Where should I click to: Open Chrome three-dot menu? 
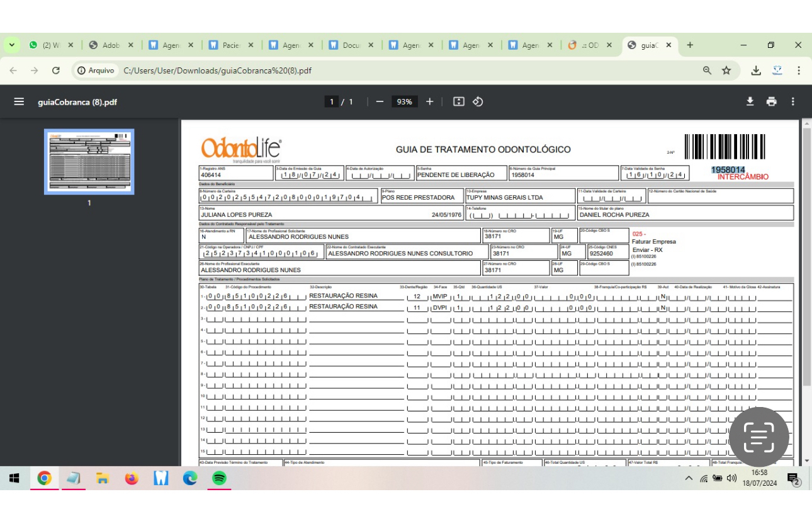click(x=798, y=71)
